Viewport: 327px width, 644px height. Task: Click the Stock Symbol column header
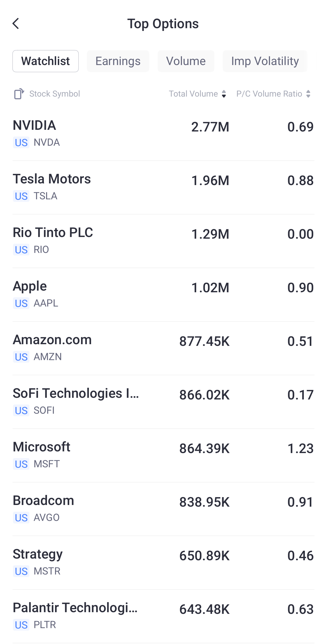click(x=55, y=94)
